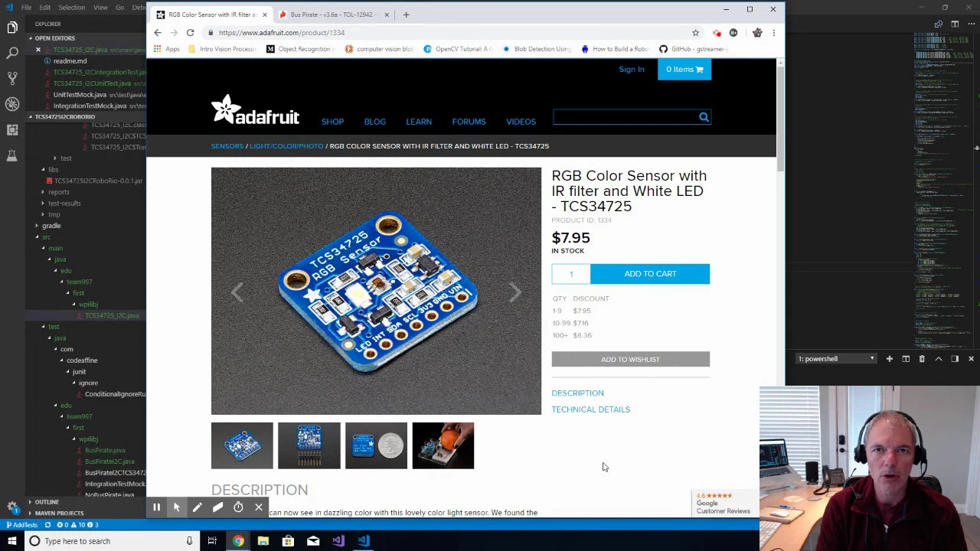
Task: Open new Chrome tab with plus
Action: 406,15
